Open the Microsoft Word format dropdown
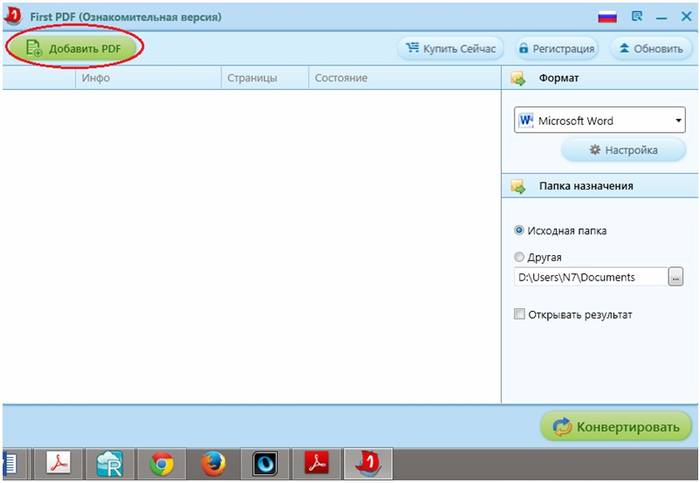This screenshot has height=483, width=700. tap(600, 121)
